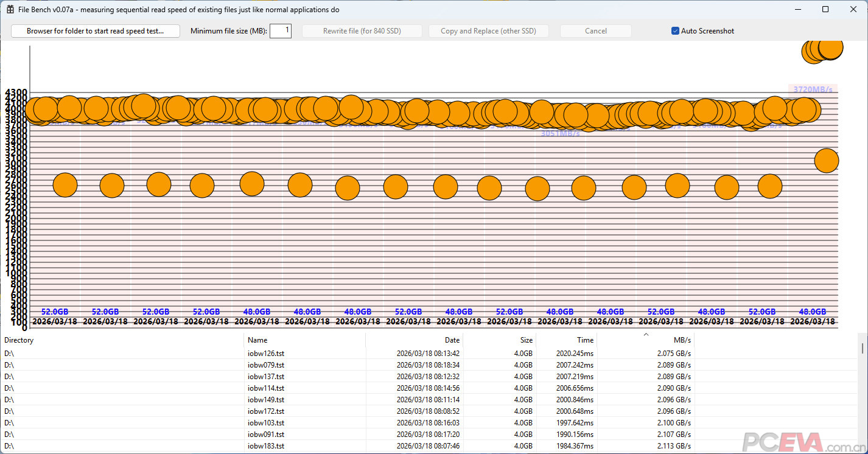Sort the list by Directory column header
868x454 pixels.
point(122,340)
